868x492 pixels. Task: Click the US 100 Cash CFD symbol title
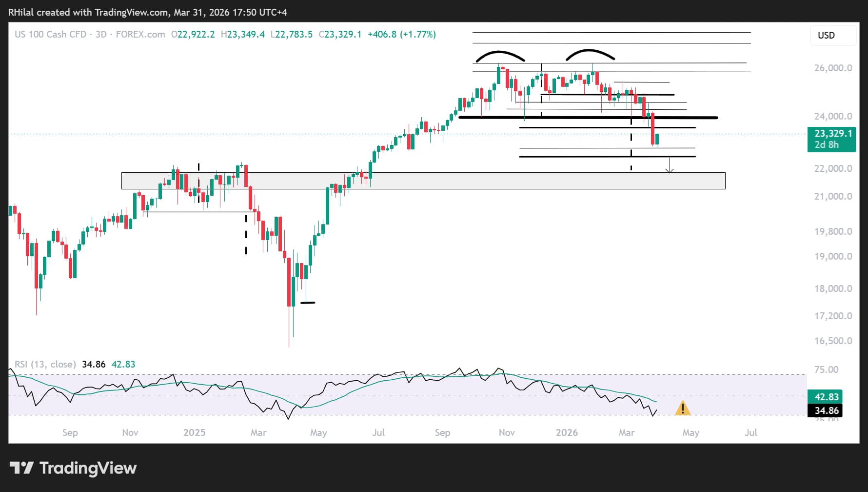pos(50,35)
